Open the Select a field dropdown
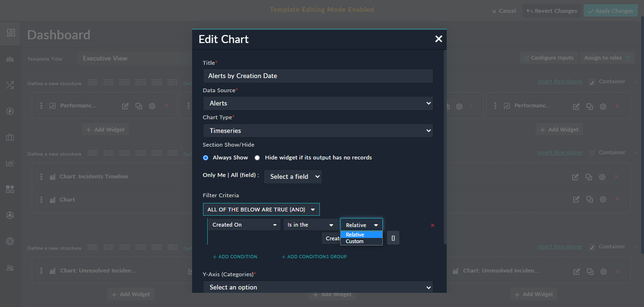Image resolution: width=644 pixels, height=307 pixels. pos(292,176)
